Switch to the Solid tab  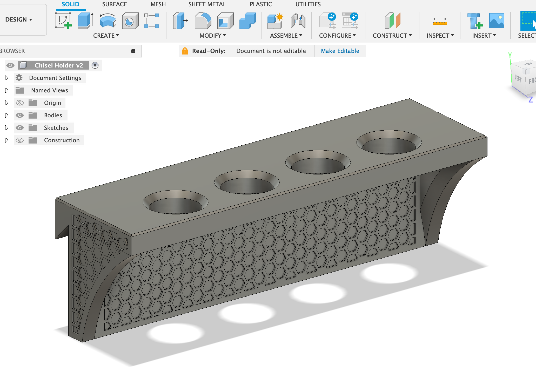(70, 4)
